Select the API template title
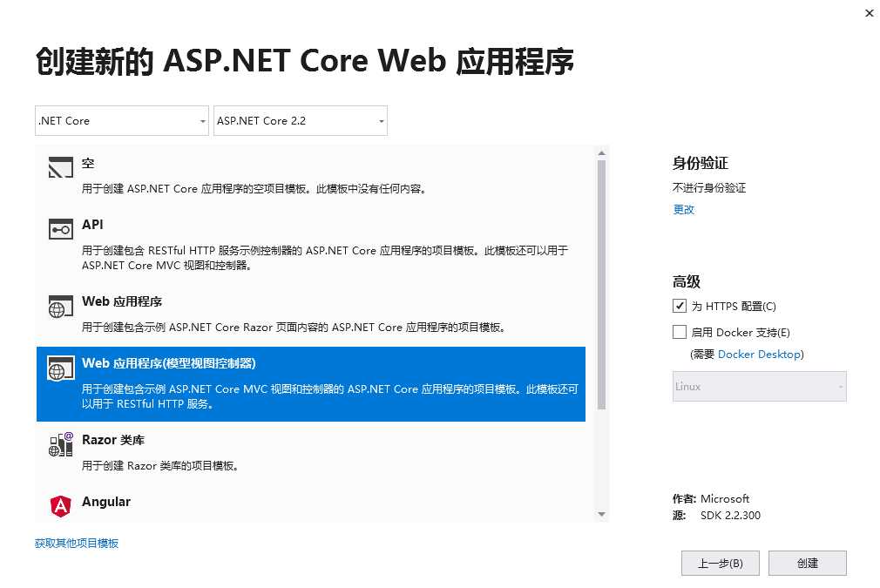Viewport: 880px width, 588px height. pyautogui.click(x=92, y=225)
